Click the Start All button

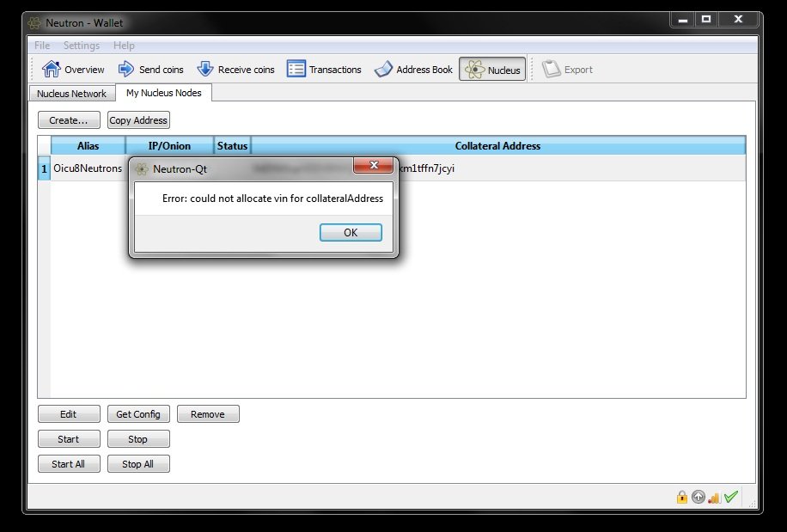point(69,464)
